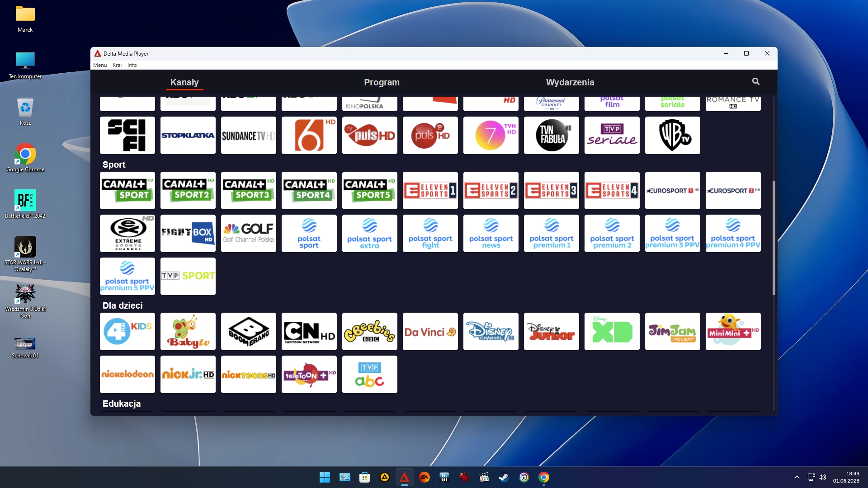This screenshot has height=488, width=868.
Task: Open the search magnifier icon
Action: click(755, 82)
